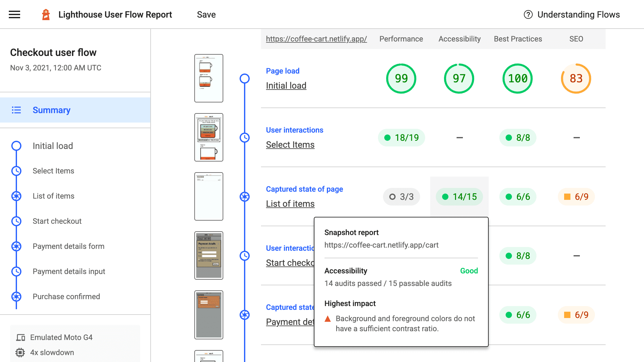
Task: Select the Performance tab
Action: [x=401, y=38]
